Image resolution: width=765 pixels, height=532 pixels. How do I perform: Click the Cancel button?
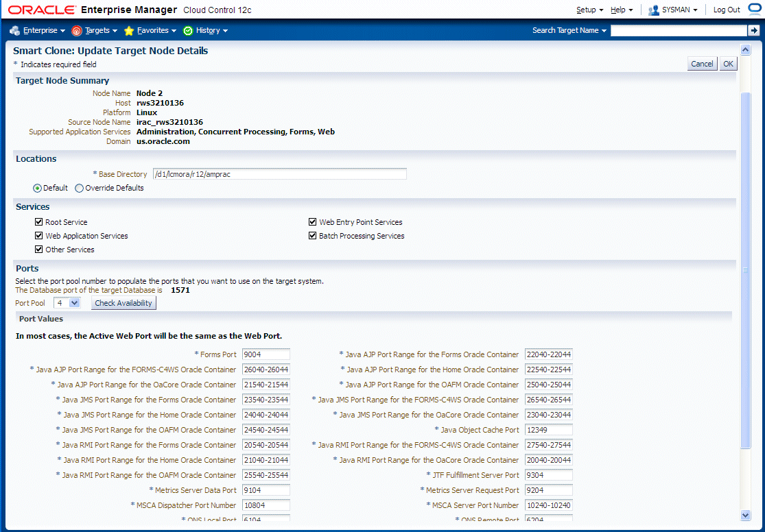tap(702, 64)
